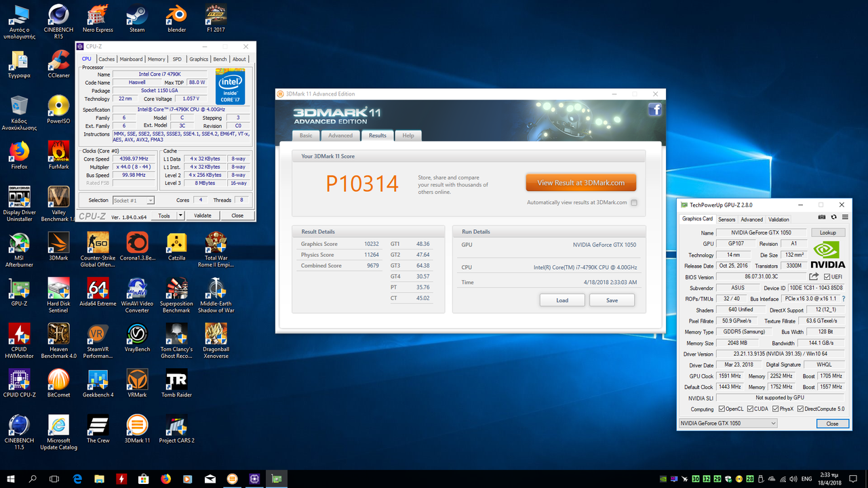Screen dimensions: 868x488
Task: Open Task View on the taskbar
Action: pos(54,479)
